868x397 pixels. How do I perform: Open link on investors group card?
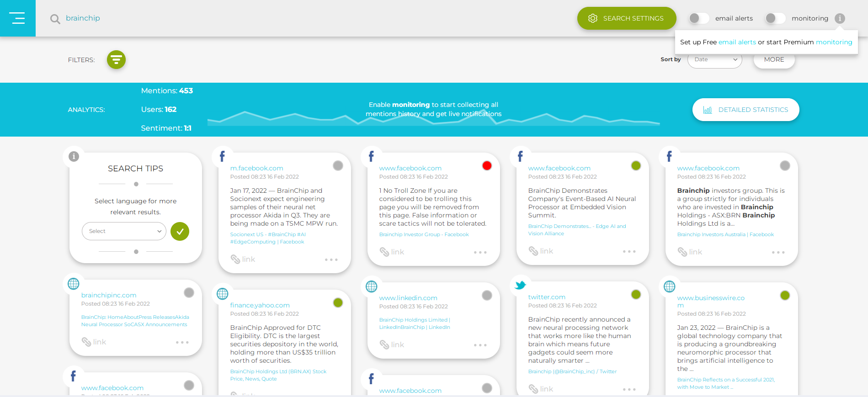click(x=690, y=252)
